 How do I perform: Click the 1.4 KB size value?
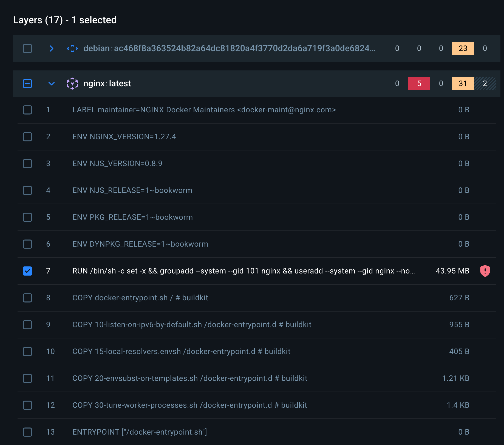458,405
